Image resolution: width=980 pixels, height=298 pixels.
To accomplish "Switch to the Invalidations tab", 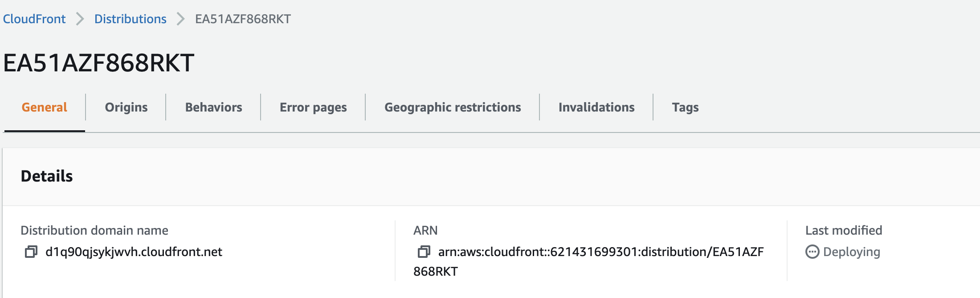I will pyautogui.click(x=596, y=107).
